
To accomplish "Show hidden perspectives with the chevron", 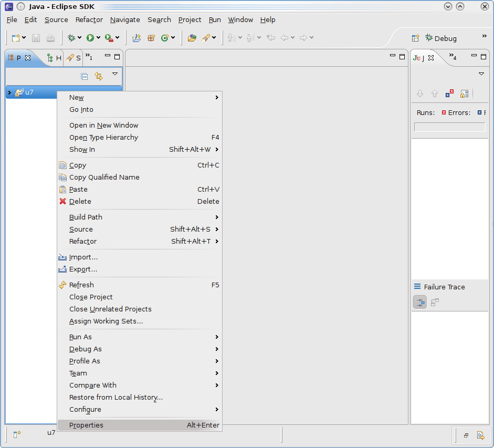I will (x=484, y=36).
